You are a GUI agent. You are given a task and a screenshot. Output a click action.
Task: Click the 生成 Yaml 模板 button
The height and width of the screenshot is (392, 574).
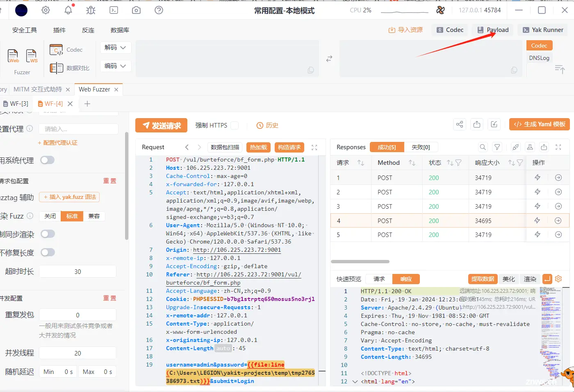coord(540,124)
